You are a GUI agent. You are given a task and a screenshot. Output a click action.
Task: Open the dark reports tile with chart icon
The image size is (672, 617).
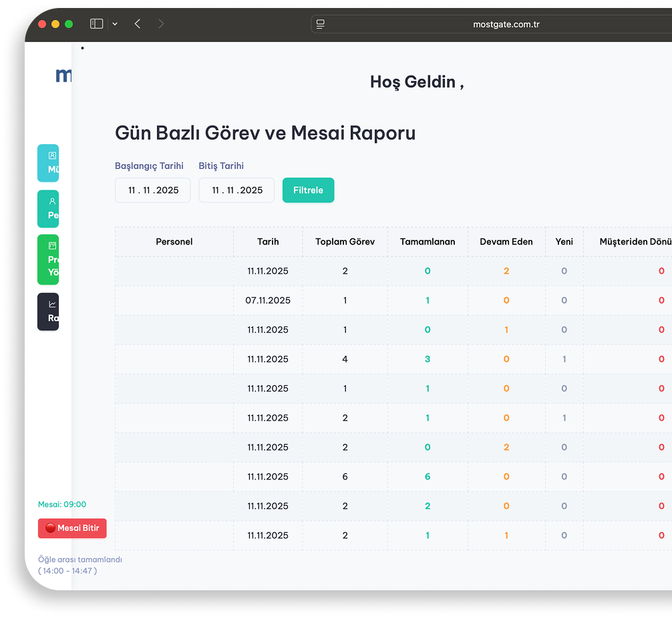[48, 311]
